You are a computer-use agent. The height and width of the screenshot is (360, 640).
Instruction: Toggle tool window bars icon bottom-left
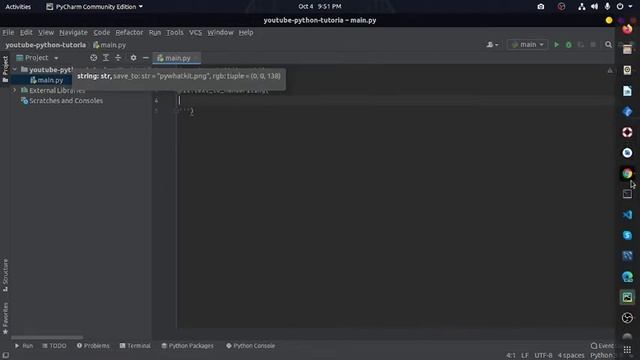point(5,356)
